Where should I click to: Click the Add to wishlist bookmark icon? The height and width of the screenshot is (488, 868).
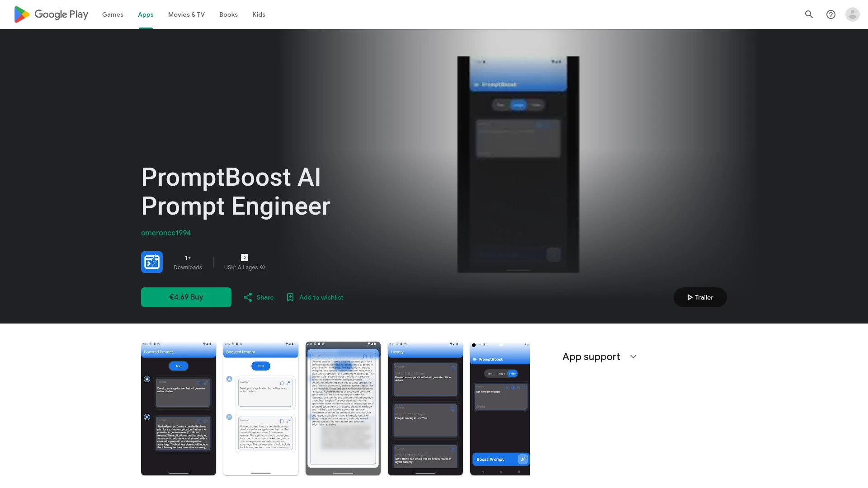pos(290,297)
